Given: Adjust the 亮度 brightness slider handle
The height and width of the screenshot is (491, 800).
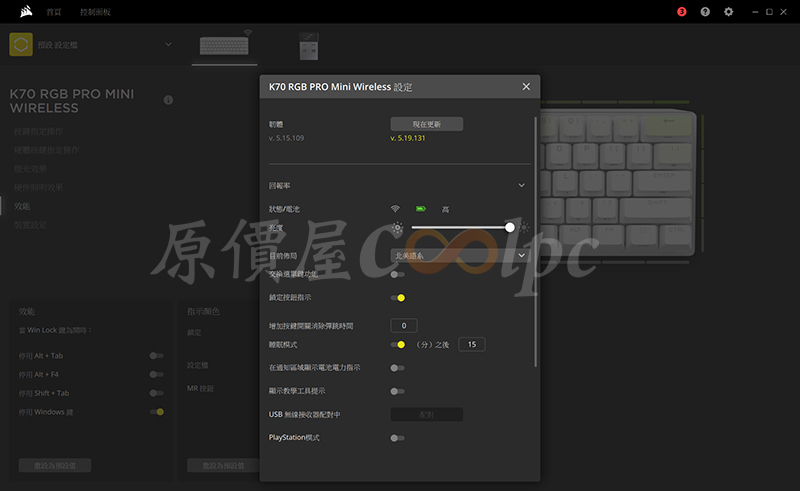Looking at the screenshot, I should (x=510, y=228).
